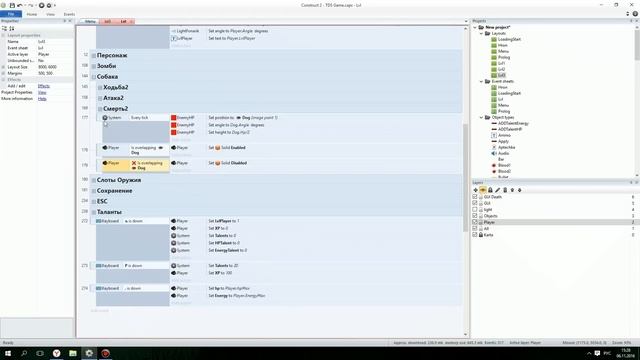Collapse the Таланты event group

(94, 212)
